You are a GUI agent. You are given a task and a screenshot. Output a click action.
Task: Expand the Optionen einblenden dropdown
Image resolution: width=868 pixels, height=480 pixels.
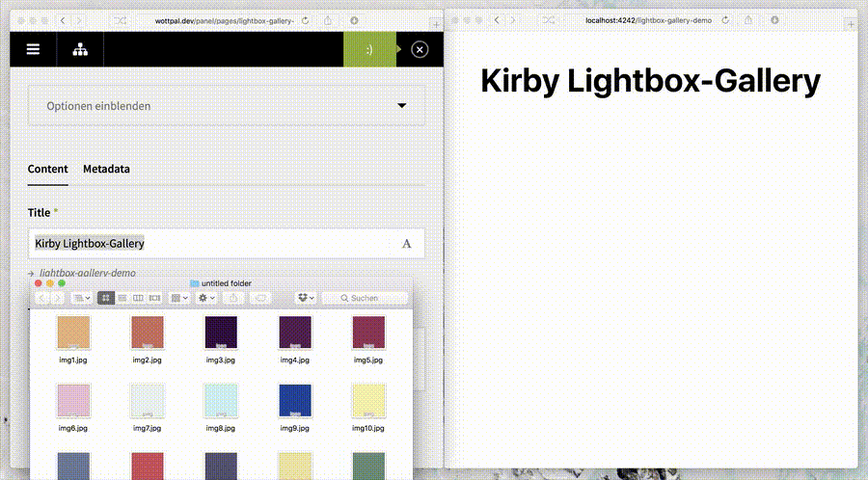point(227,106)
